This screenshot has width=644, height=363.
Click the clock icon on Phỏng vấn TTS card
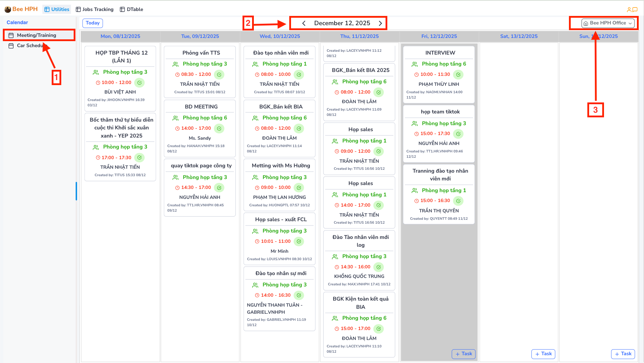177,74
